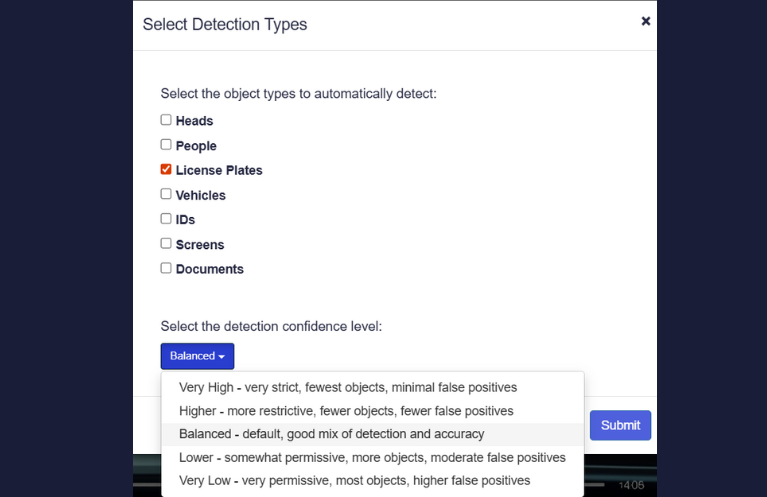The width and height of the screenshot is (767, 497).
Task: Uncheck the License Plates checkbox
Action: (166, 170)
